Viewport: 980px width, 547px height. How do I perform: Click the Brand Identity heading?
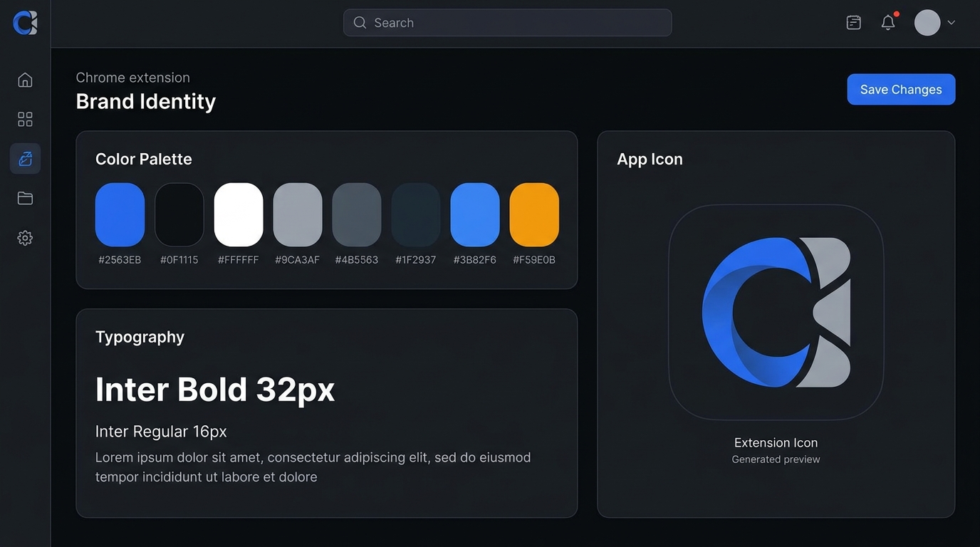click(146, 102)
